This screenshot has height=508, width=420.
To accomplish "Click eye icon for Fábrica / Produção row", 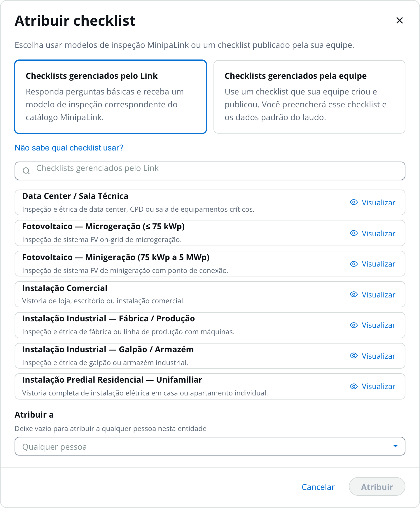I will pos(353,325).
